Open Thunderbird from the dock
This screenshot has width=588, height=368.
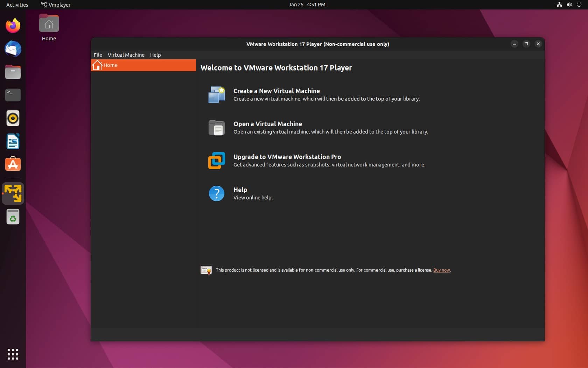pos(13,49)
